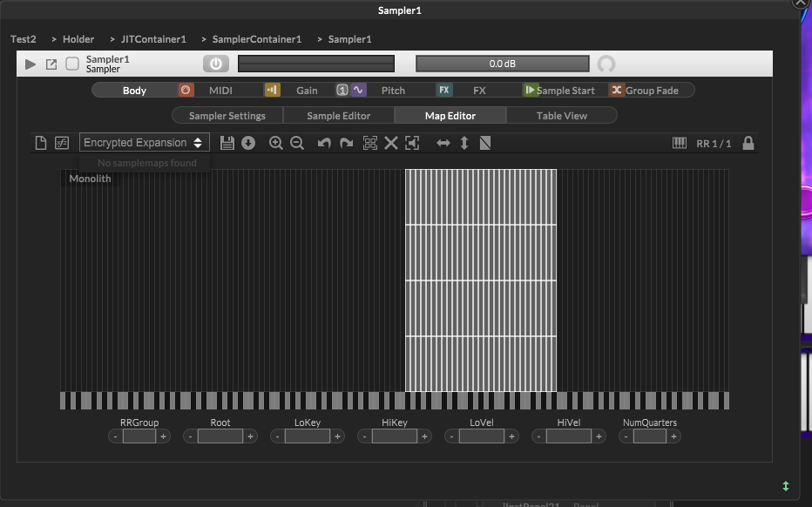Delete selection with the X icon

pyautogui.click(x=391, y=143)
